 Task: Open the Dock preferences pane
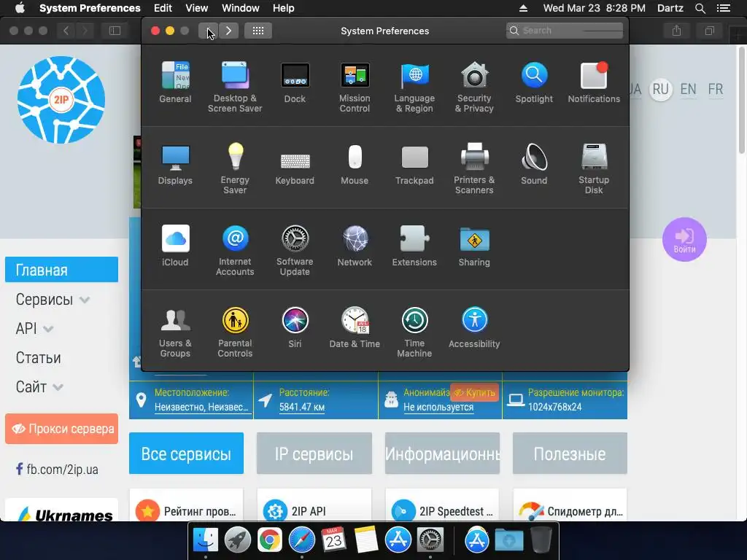(x=295, y=82)
